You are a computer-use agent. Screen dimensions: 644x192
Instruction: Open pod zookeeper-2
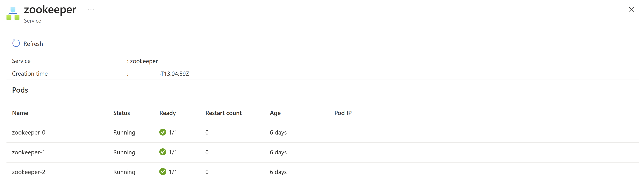coord(29,172)
